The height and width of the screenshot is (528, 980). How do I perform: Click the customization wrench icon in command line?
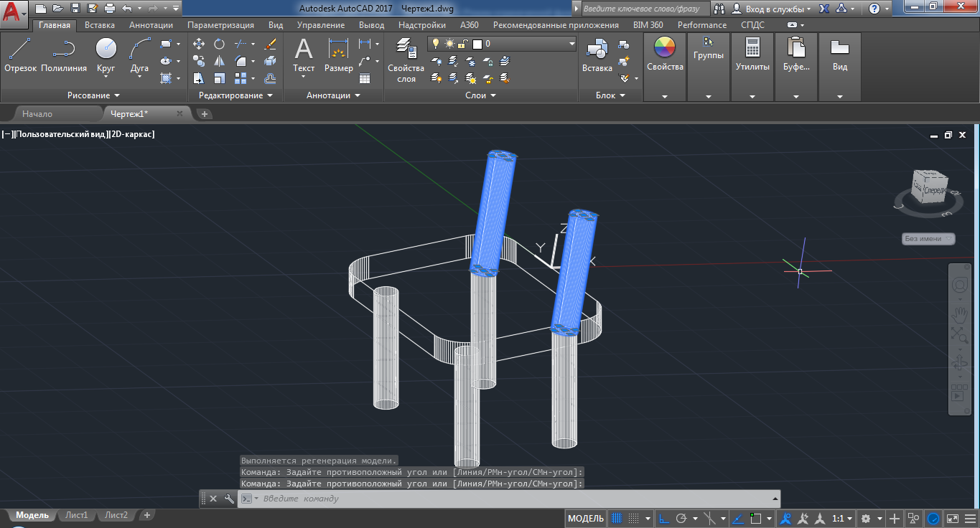click(x=229, y=499)
